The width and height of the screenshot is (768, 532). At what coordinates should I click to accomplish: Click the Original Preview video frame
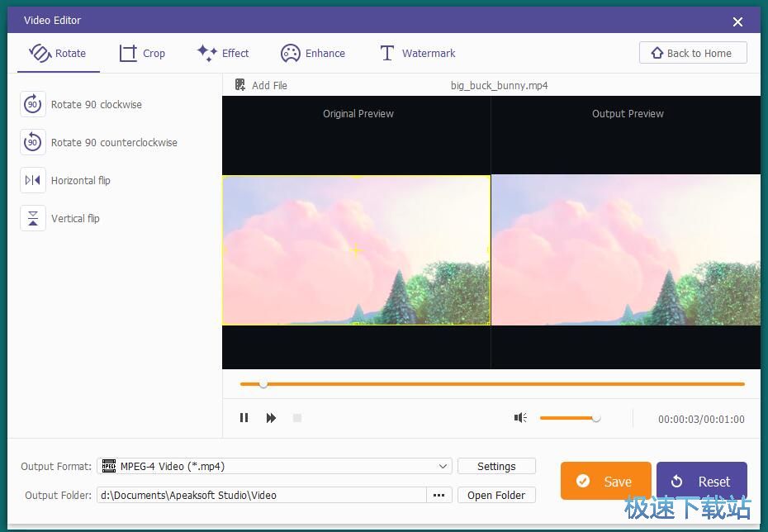(x=356, y=250)
